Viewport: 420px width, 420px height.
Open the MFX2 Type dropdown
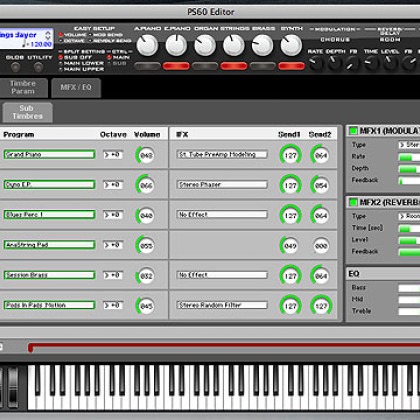(x=409, y=216)
